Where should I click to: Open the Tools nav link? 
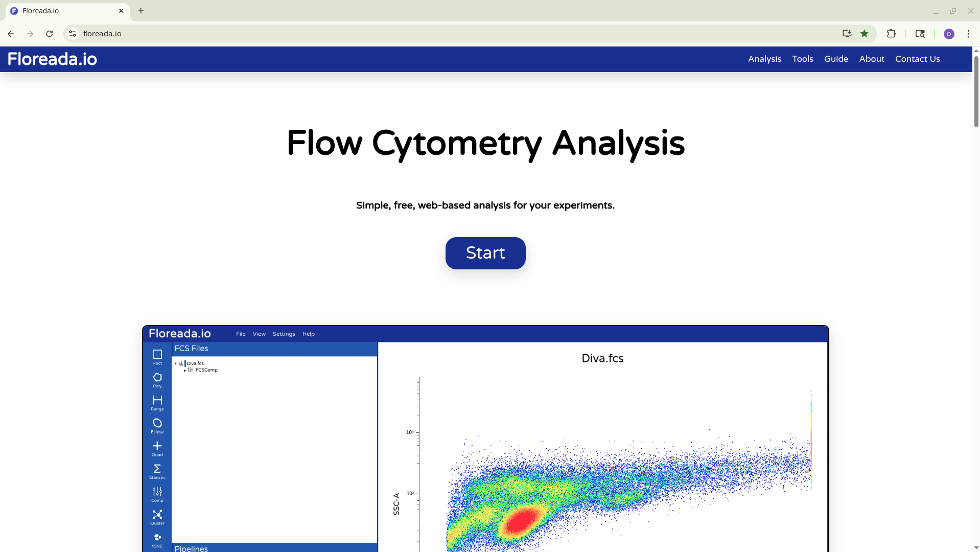tap(802, 59)
